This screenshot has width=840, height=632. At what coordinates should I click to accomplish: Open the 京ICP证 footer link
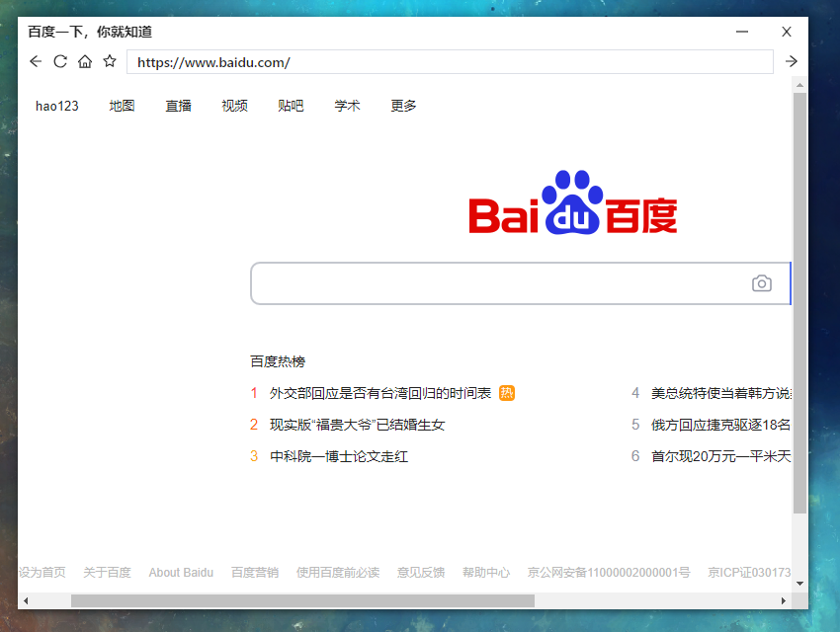click(749, 573)
